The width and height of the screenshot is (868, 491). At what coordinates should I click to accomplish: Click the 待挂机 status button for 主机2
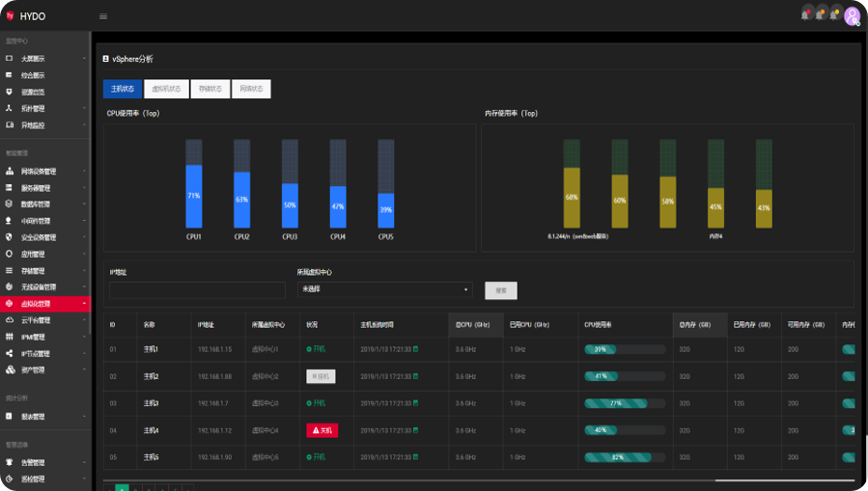(321, 376)
